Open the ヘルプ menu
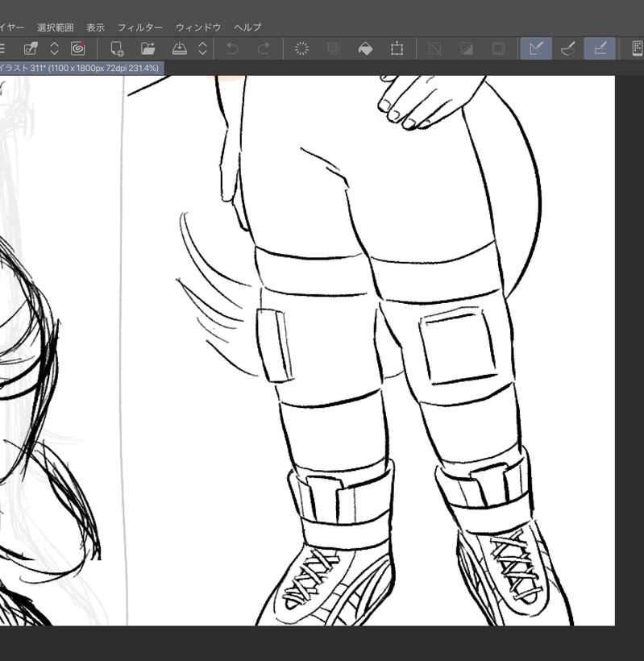644x661 pixels. pos(247,27)
